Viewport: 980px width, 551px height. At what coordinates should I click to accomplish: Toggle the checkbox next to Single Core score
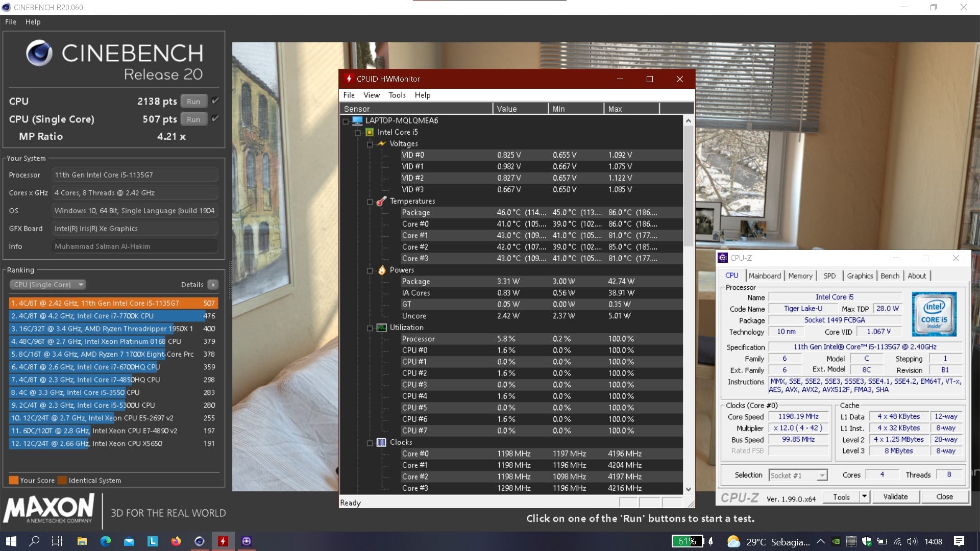pyautogui.click(x=215, y=118)
